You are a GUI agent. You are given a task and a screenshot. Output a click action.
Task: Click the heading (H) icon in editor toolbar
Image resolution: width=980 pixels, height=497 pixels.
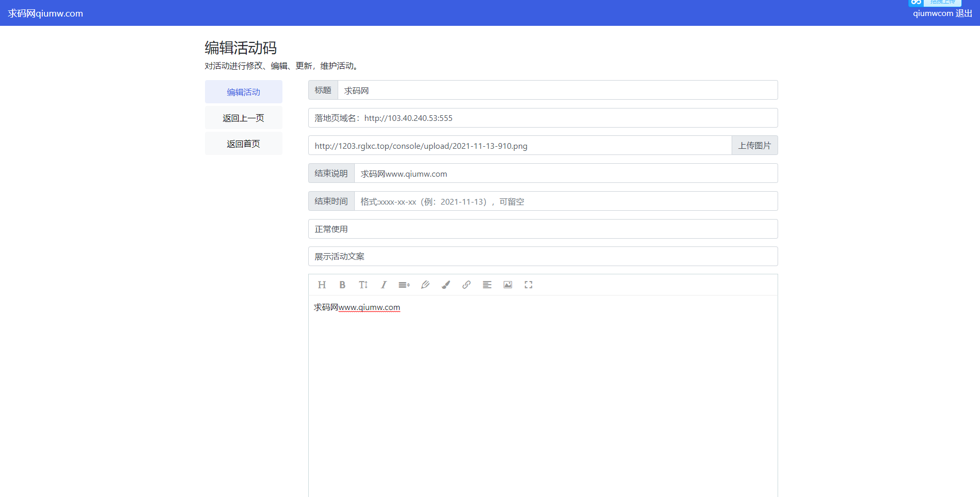[x=322, y=285]
